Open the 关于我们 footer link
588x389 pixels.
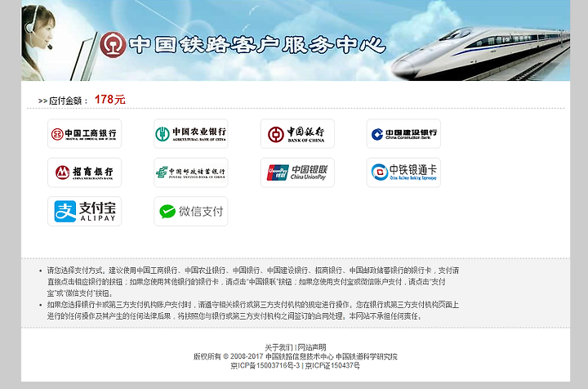[278, 347]
